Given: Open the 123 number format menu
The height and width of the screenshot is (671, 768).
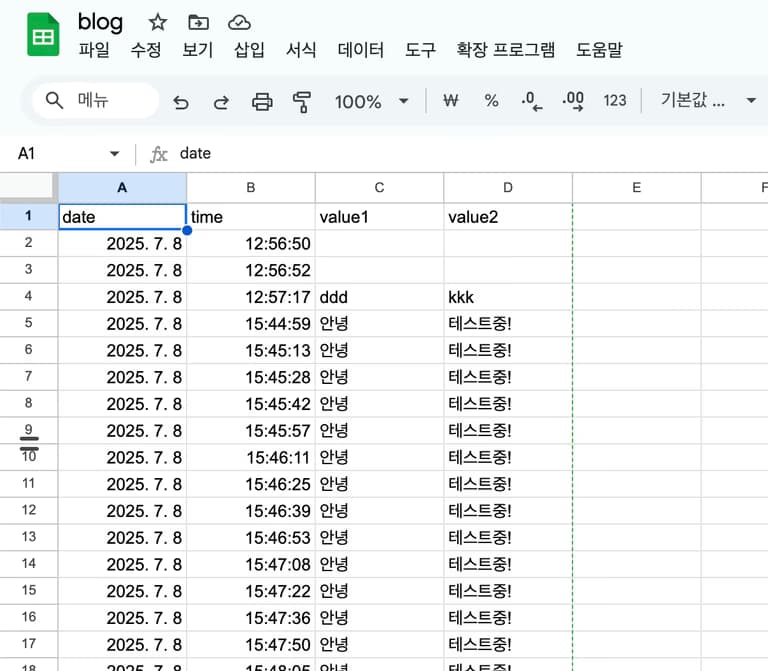Looking at the screenshot, I should (x=615, y=100).
